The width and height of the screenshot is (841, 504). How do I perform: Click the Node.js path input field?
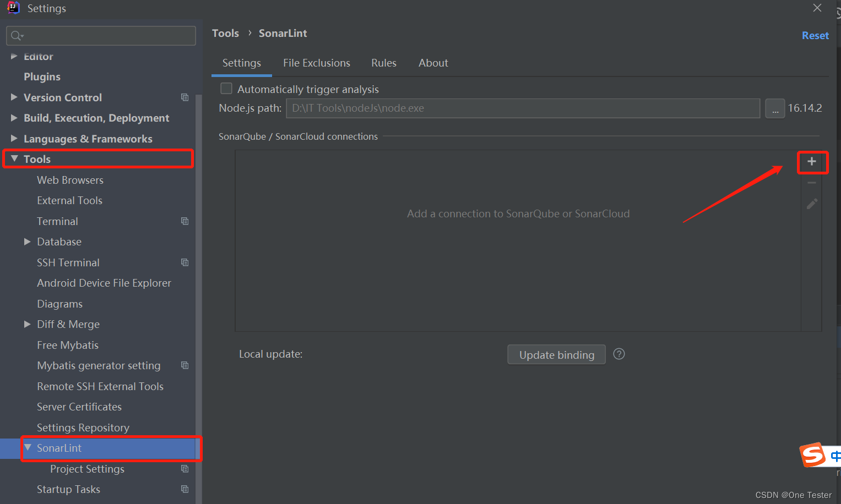point(523,108)
